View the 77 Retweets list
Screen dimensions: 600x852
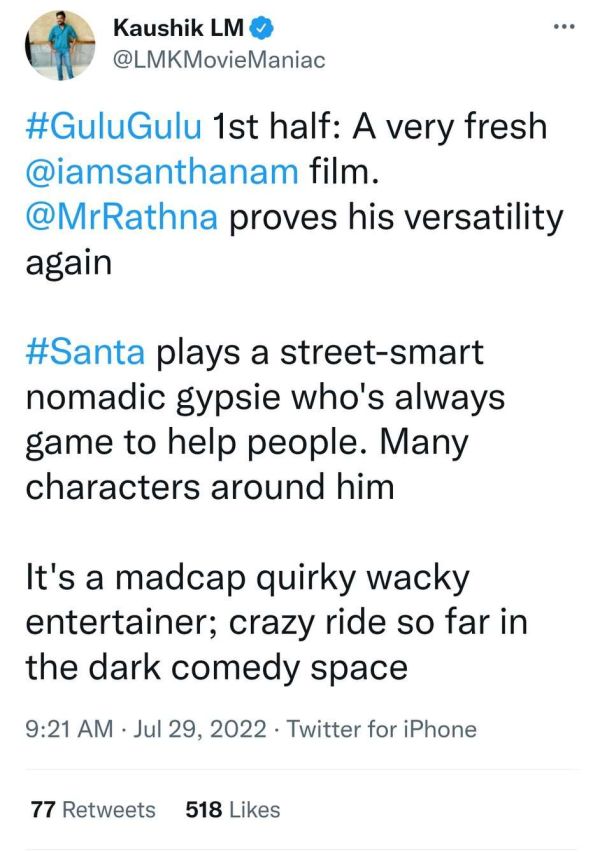tap(93, 810)
